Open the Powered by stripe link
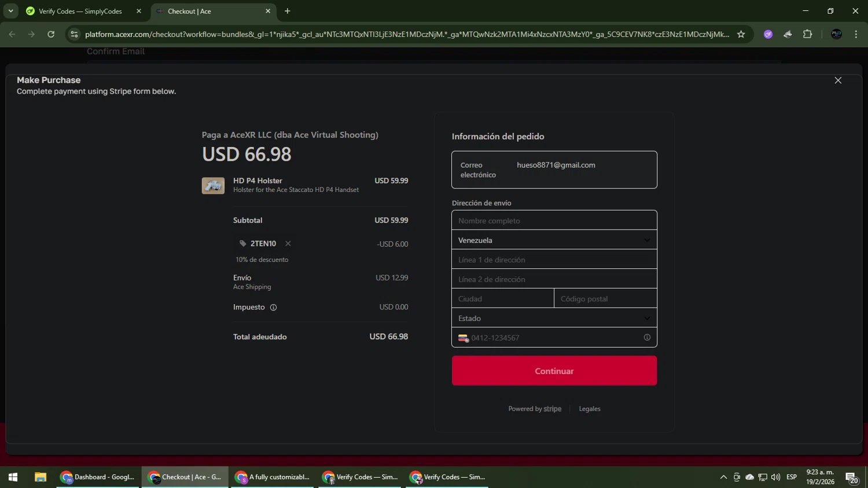Image resolution: width=868 pixels, height=488 pixels. 535,409
